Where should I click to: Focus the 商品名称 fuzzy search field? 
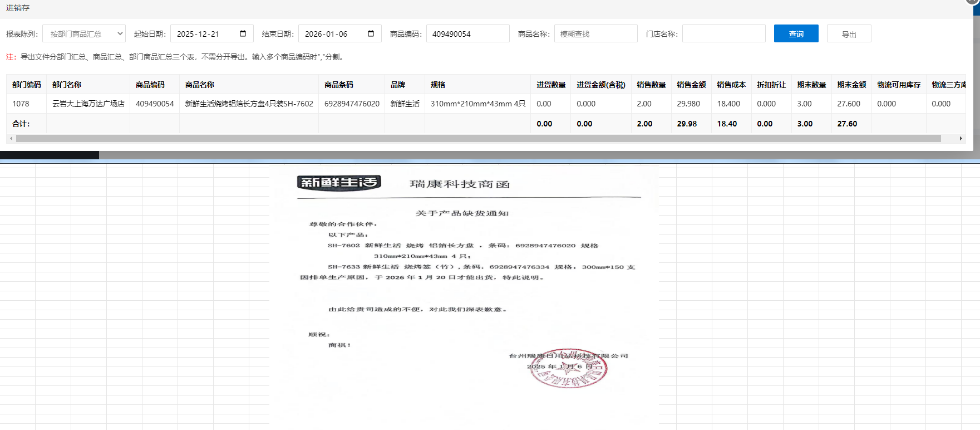[x=595, y=34]
